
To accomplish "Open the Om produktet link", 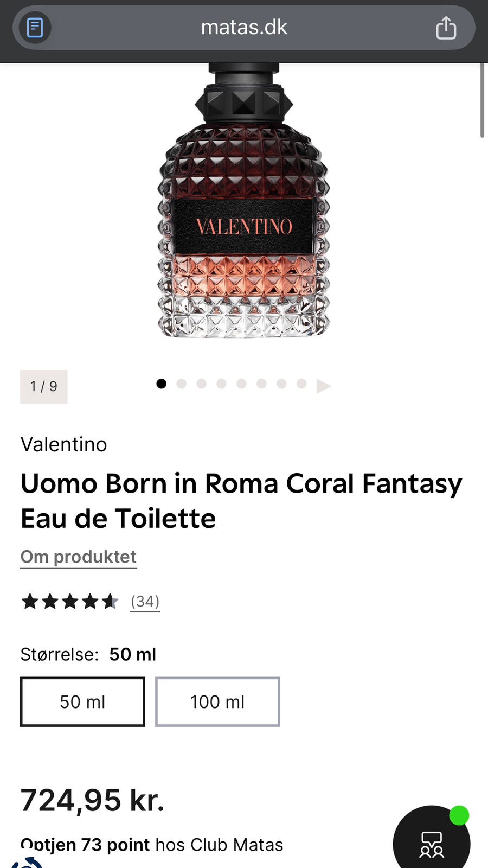I will click(x=79, y=557).
